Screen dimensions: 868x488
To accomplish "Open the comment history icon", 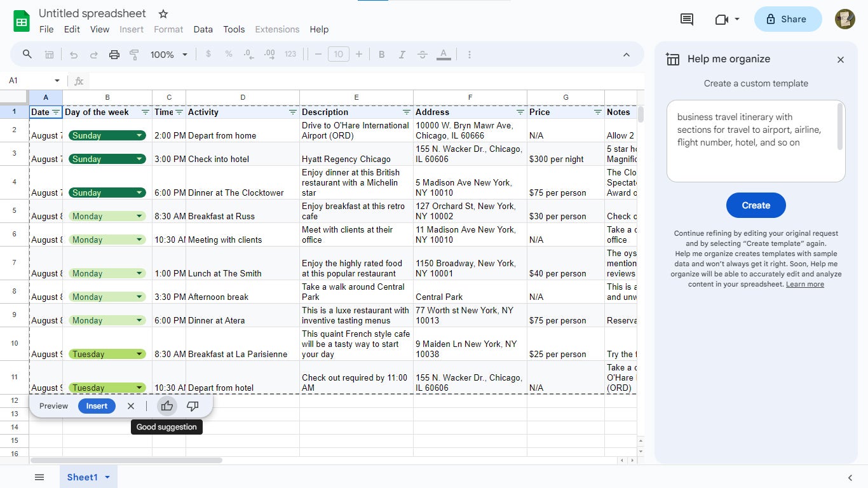I will [x=687, y=19].
